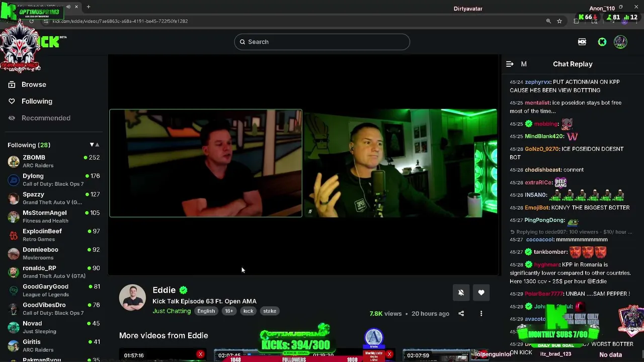The height and width of the screenshot is (362, 644).
Task: Click the browser address bar URL
Action: tap(120, 21)
